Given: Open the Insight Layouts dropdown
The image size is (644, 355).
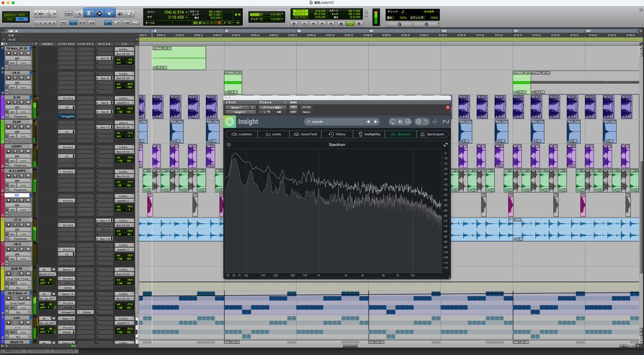Looking at the screenshot, I should click(x=334, y=121).
